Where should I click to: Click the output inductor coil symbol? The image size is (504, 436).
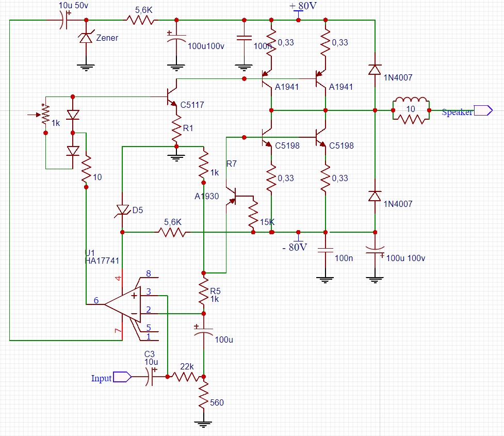(411, 101)
